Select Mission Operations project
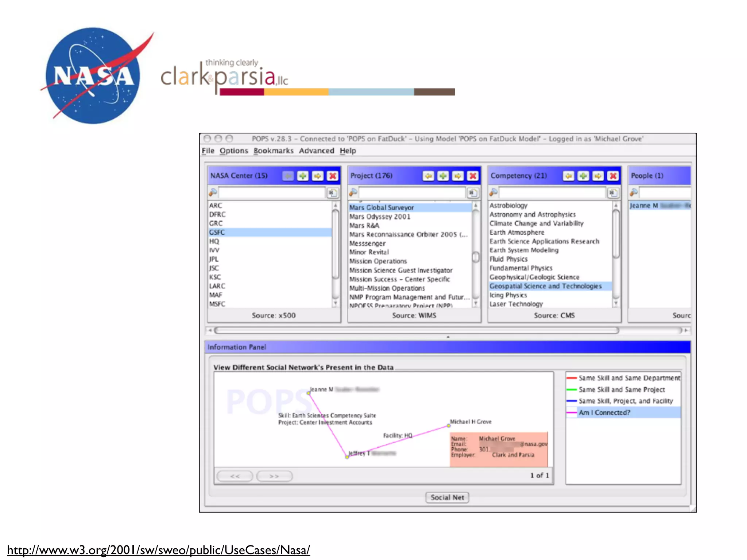Screen dimensions: 747x560 point(410,261)
